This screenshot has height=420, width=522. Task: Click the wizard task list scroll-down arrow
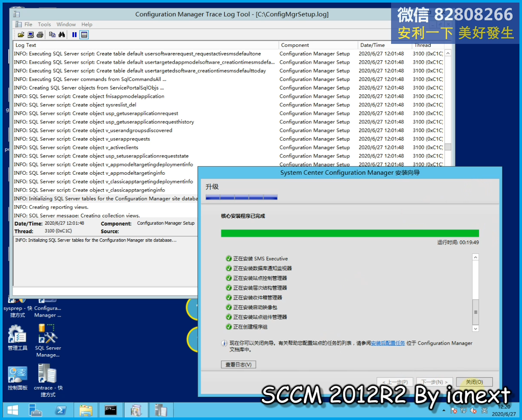click(x=475, y=328)
